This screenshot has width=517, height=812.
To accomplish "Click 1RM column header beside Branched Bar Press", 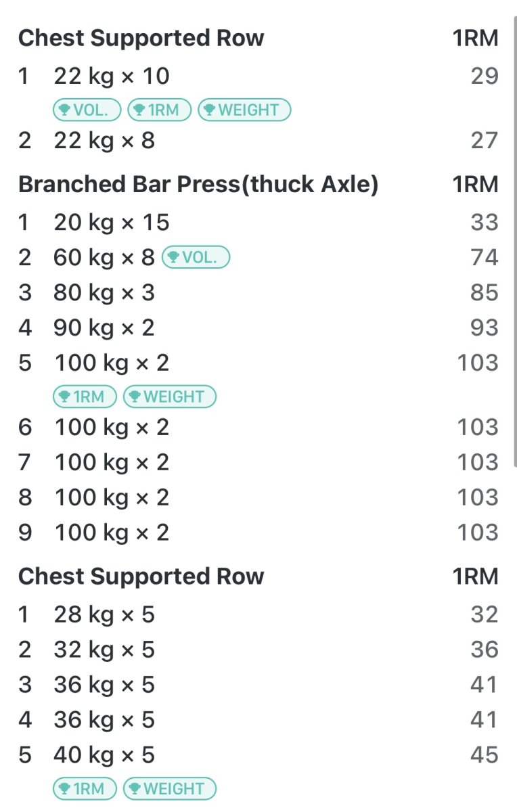I will (475, 184).
